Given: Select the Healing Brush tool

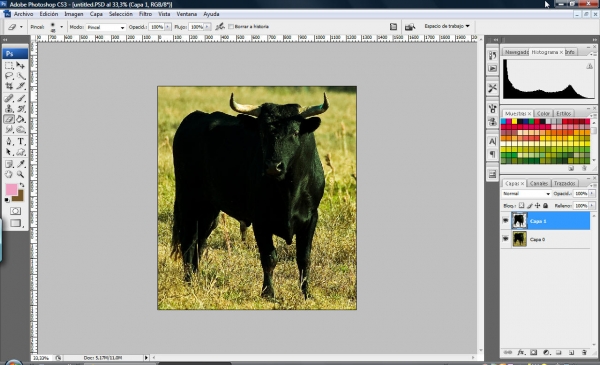Looking at the screenshot, I should [9, 98].
